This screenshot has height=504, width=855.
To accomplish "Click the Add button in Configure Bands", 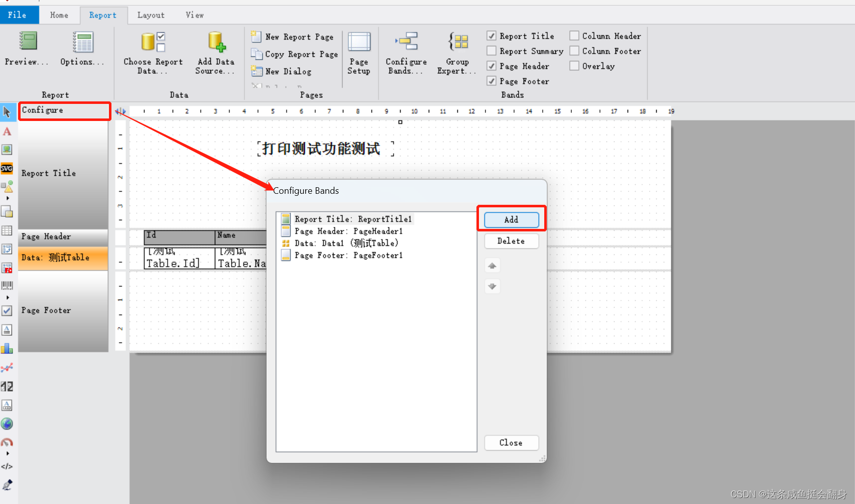I will (511, 219).
